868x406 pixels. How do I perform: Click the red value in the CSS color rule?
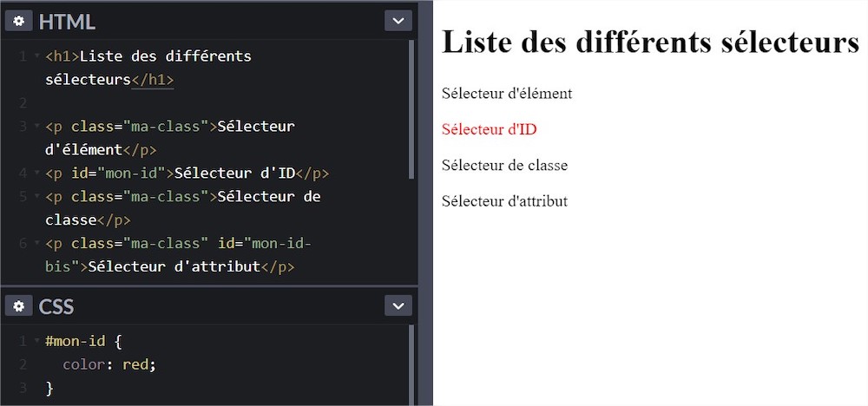(135, 364)
